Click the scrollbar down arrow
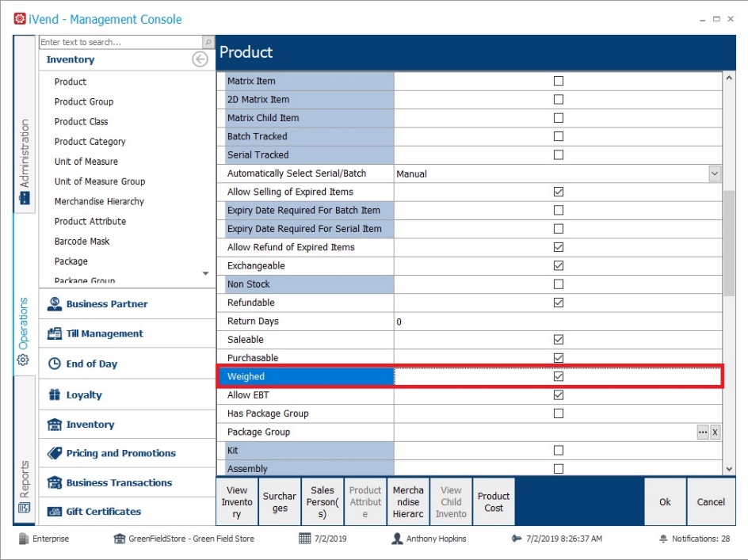The width and height of the screenshot is (748, 560). [x=729, y=469]
